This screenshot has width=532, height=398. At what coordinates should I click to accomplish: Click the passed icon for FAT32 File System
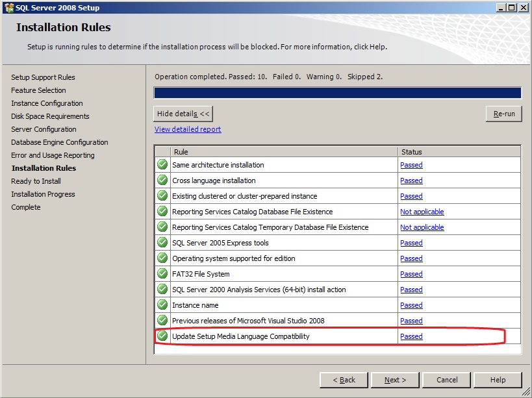pos(162,274)
